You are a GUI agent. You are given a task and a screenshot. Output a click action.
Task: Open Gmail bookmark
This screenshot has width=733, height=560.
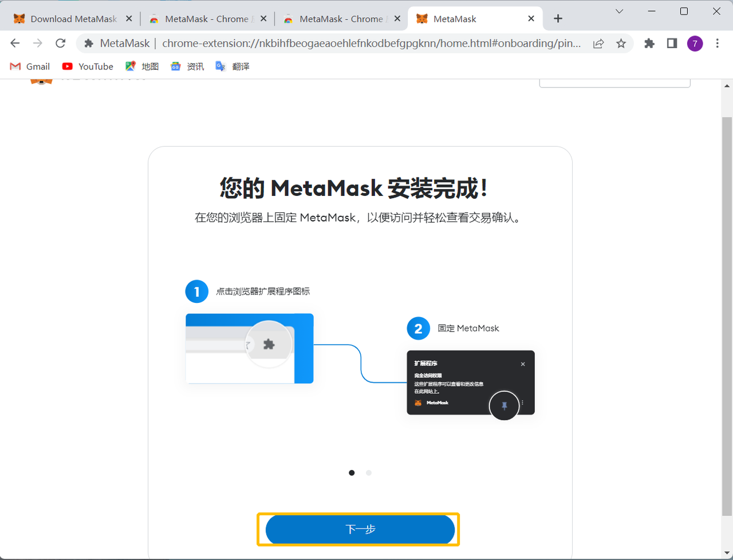30,66
